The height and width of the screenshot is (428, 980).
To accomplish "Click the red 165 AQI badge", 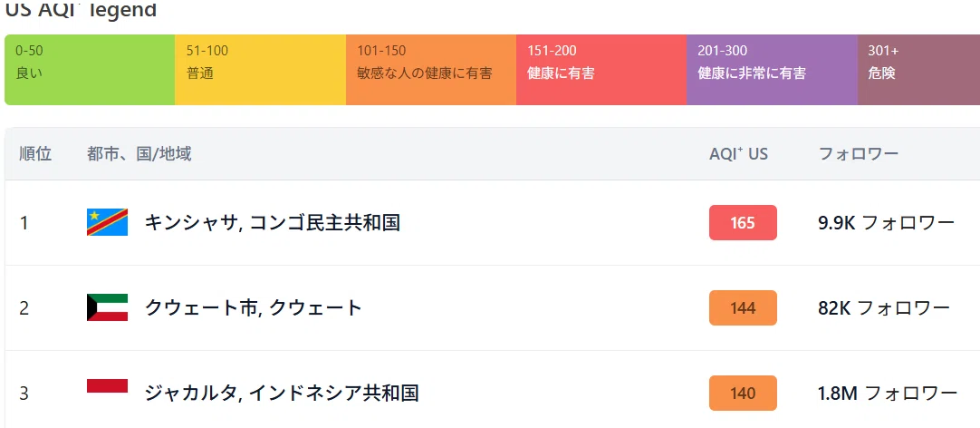I will click(x=743, y=223).
